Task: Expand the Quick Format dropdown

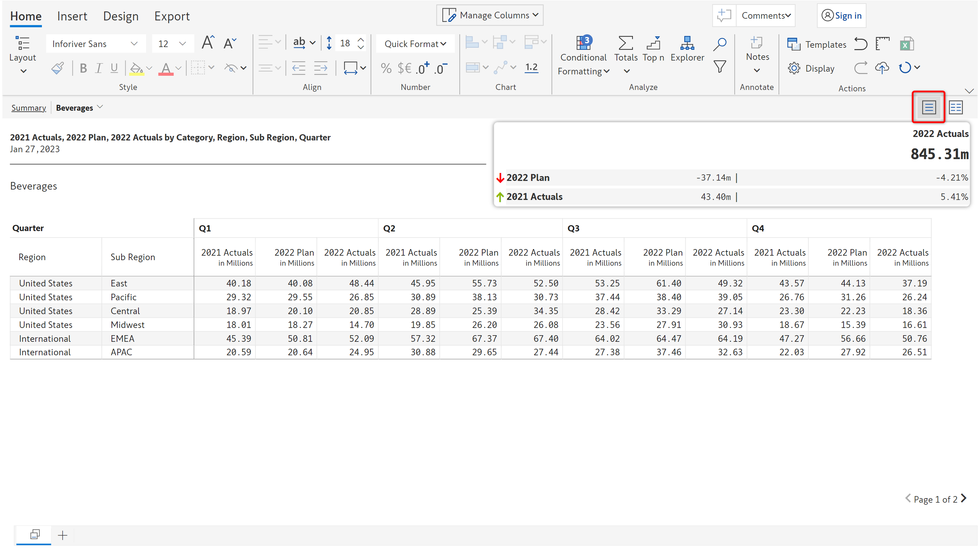Action: (415, 44)
